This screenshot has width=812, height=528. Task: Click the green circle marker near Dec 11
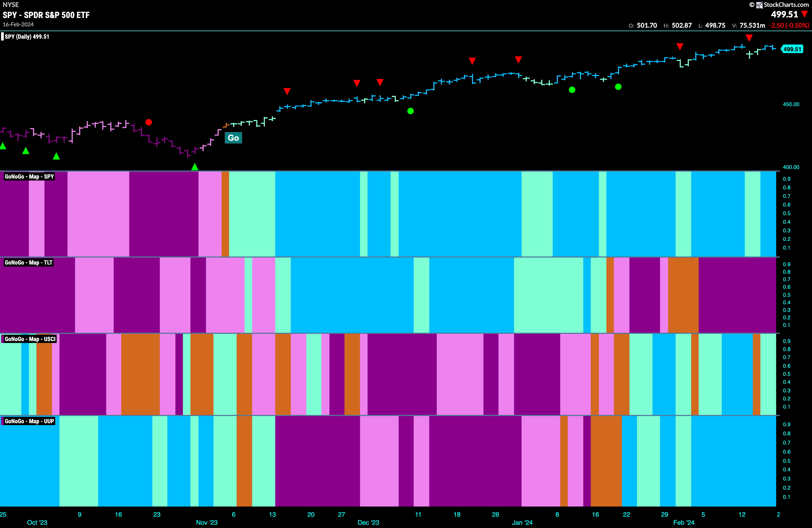(x=411, y=111)
